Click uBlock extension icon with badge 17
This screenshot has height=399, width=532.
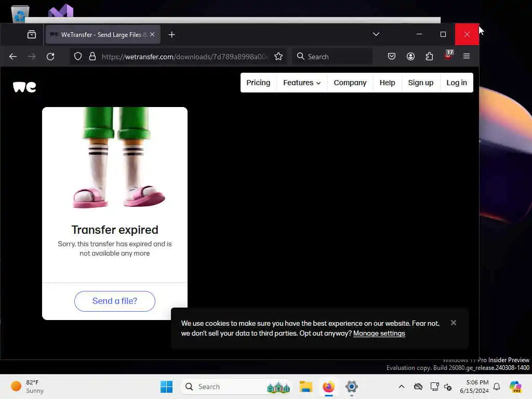click(448, 56)
